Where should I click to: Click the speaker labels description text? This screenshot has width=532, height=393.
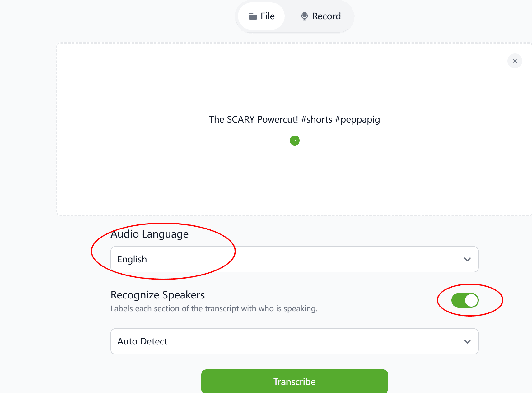tap(214, 308)
